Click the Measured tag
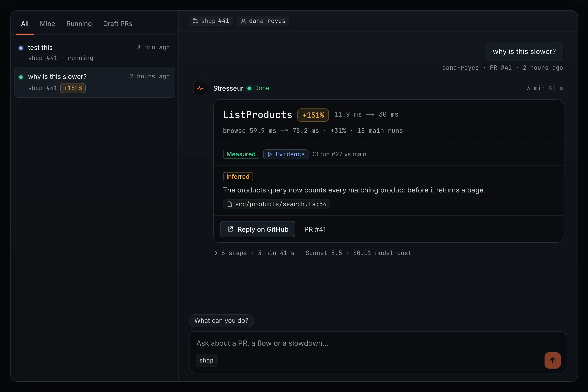 tap(241, 154)
